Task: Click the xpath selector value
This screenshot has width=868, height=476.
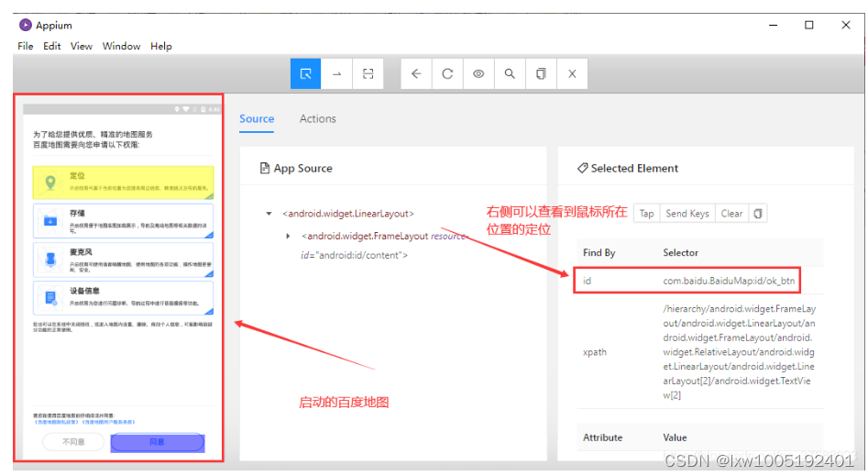Action: point(739,352)
